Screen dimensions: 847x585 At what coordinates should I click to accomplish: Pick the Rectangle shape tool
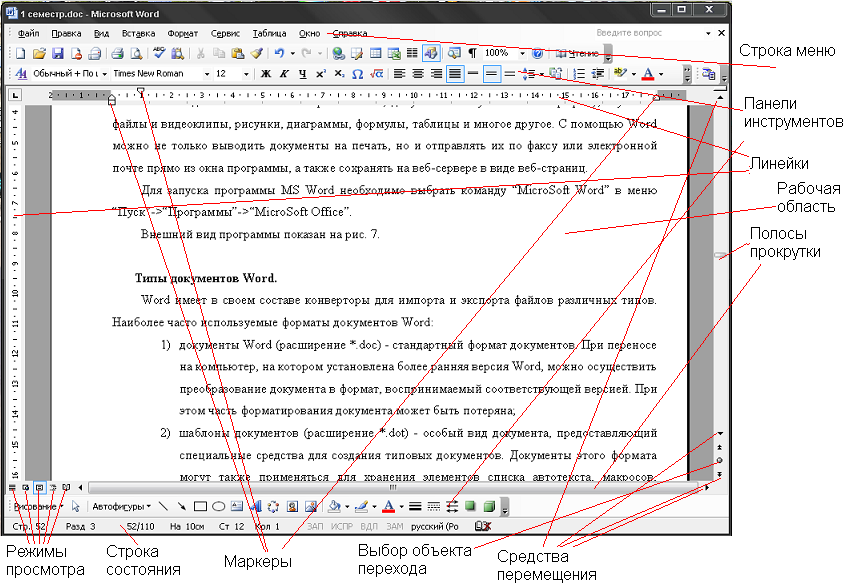pyautogui.click(x=200, y=507)
